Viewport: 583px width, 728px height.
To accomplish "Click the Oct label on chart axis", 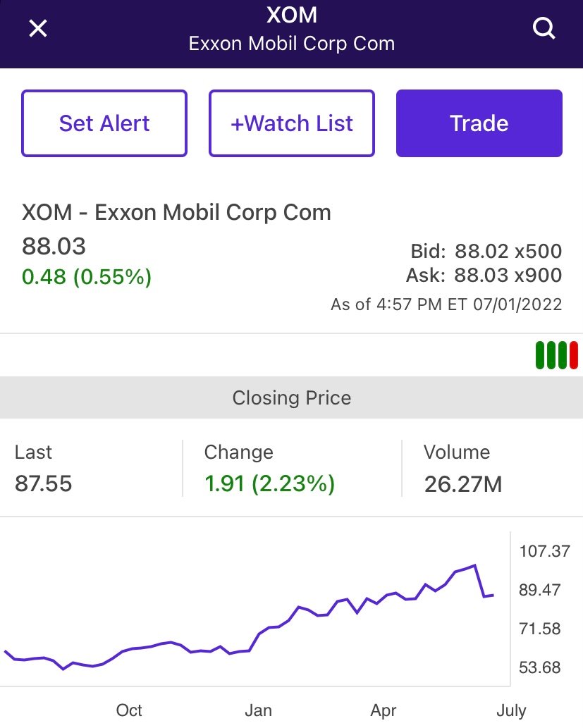I will click(x=129, y=710).
